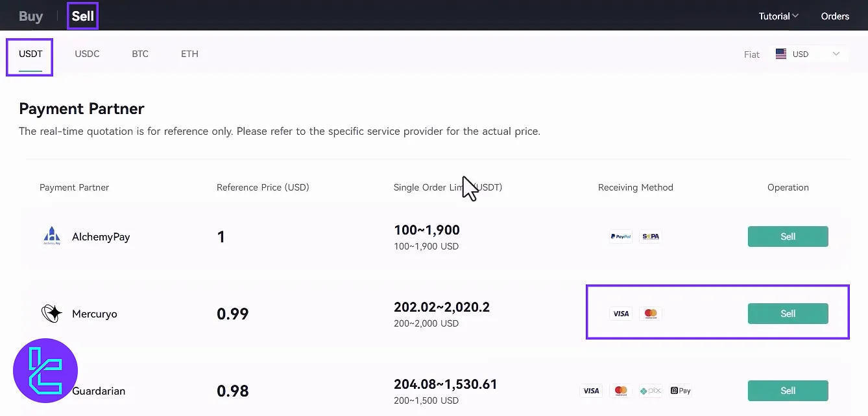The image size is (868, 416).
Task: Click the 200~1,500 USD subtext
Action: click(x=426, y=400)
